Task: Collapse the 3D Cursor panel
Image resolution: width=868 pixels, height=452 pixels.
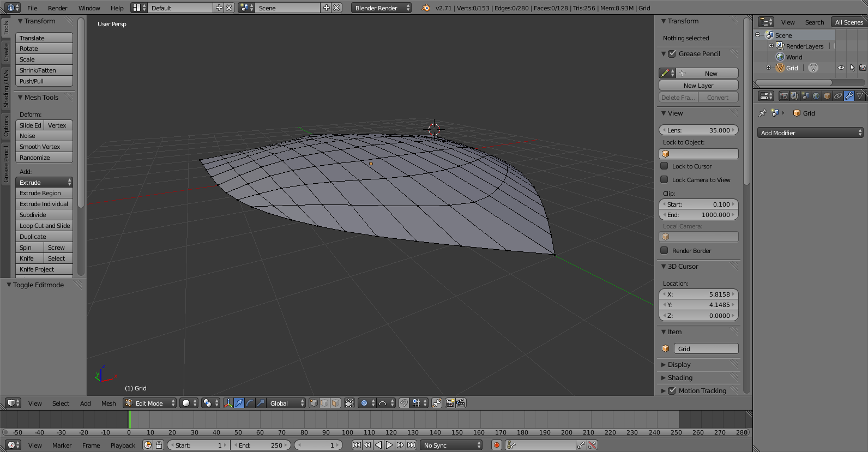Action: 664,267
